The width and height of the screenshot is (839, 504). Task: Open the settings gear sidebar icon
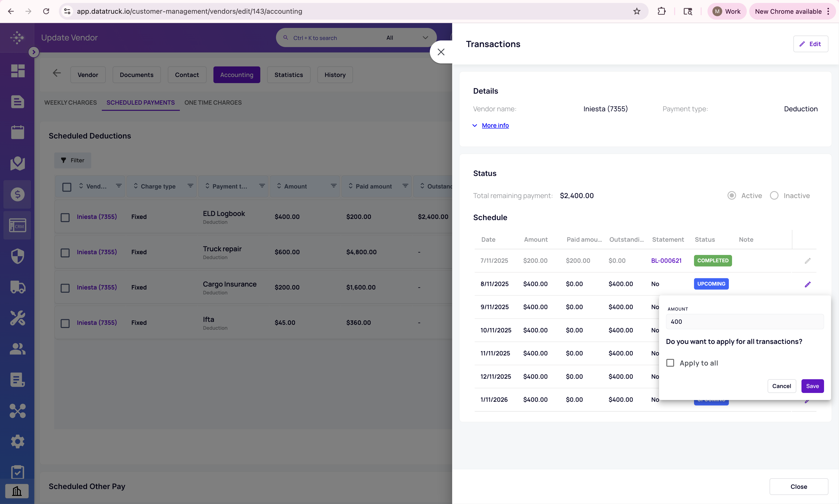pyautogui.click(x=17, y=441)
